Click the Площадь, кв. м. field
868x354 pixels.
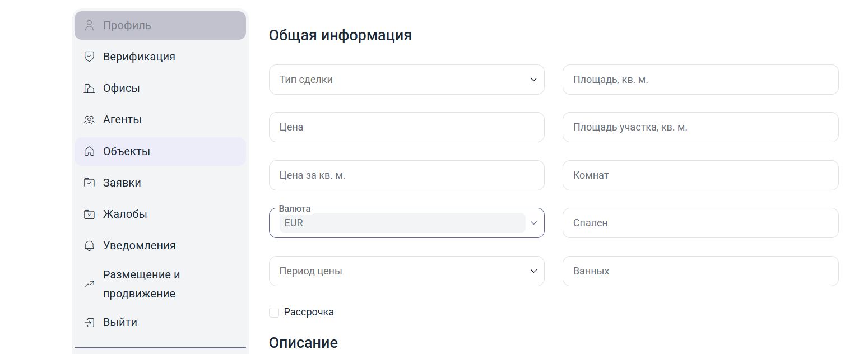(700, 80)
